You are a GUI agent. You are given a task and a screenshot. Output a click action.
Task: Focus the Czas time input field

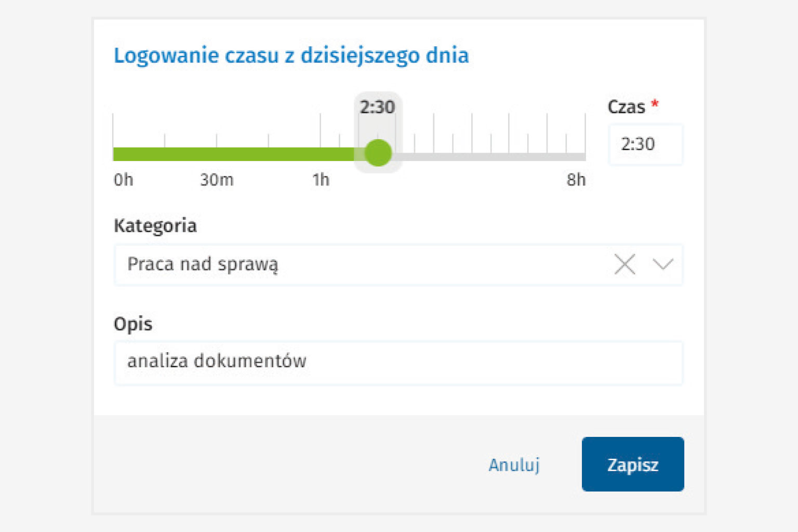click(x=645, y=144)
